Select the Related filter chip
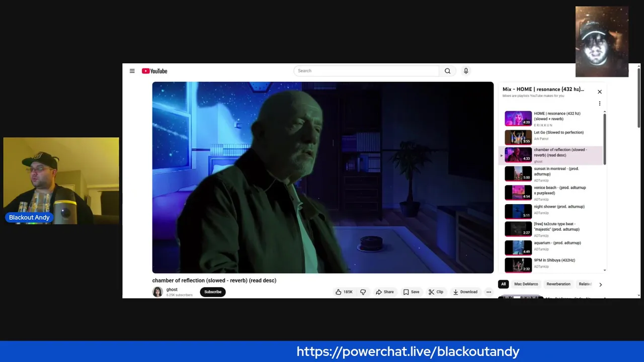 pyautogui.click(x=585, y=284)
